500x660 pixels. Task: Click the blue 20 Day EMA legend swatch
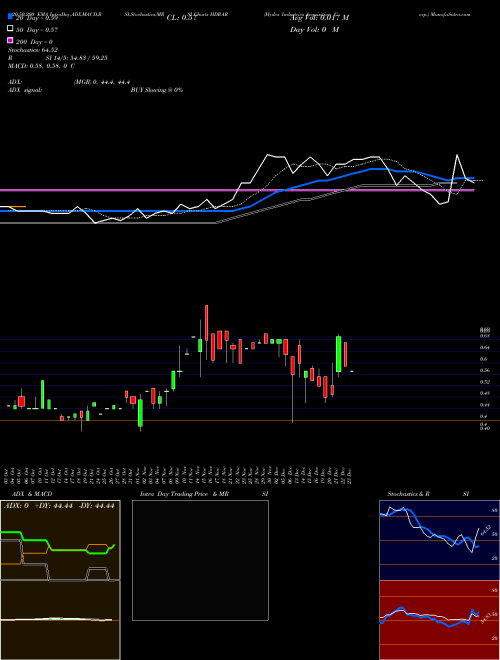(10, 17)
